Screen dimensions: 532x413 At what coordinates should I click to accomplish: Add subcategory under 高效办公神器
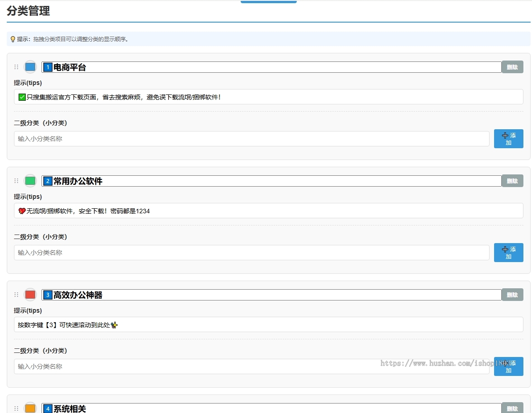pyautogui.click(x=509, y=366)
